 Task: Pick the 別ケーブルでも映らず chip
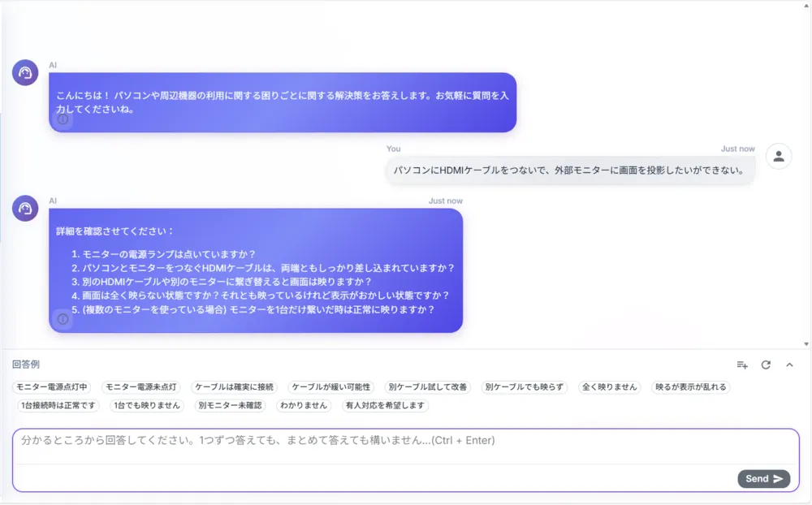(524, 387)
